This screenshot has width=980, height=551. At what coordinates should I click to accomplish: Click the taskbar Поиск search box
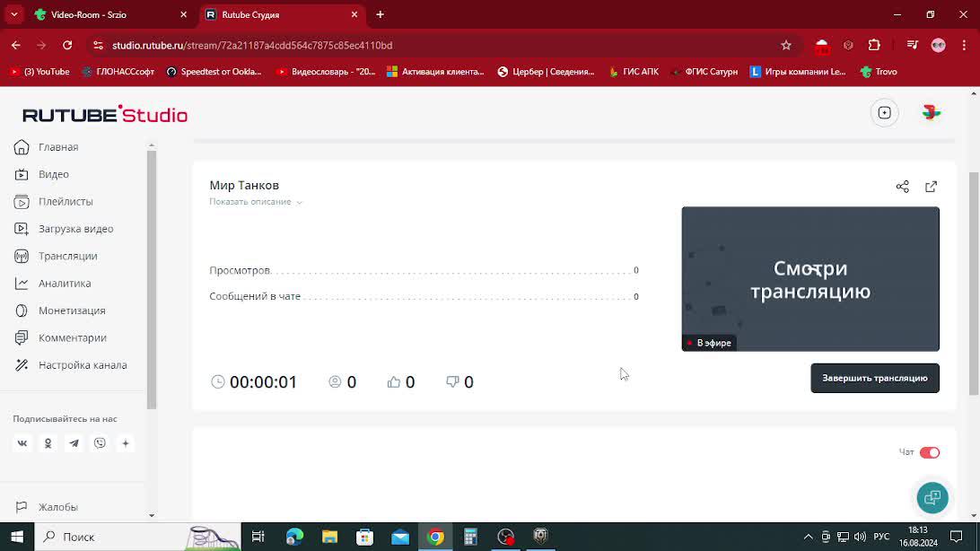pos(137,537)
